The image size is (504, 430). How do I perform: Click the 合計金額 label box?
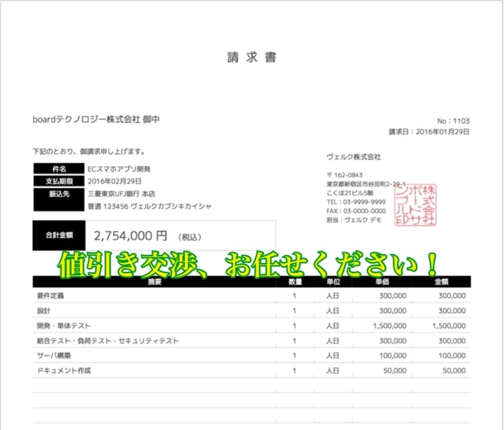59,236
